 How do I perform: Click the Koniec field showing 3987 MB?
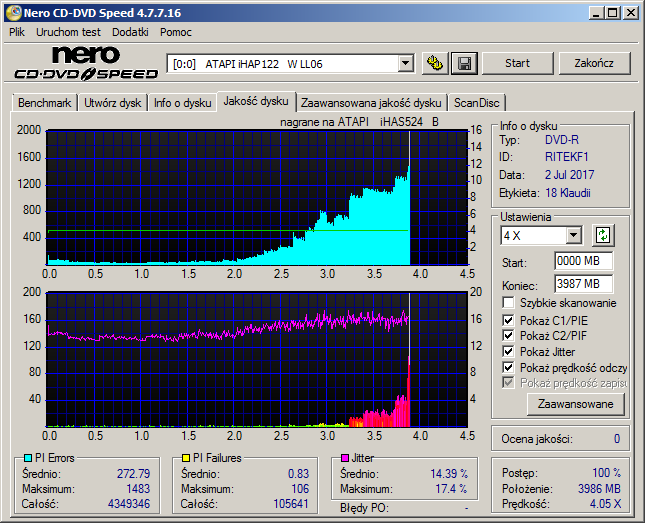[x=583, y=284]
